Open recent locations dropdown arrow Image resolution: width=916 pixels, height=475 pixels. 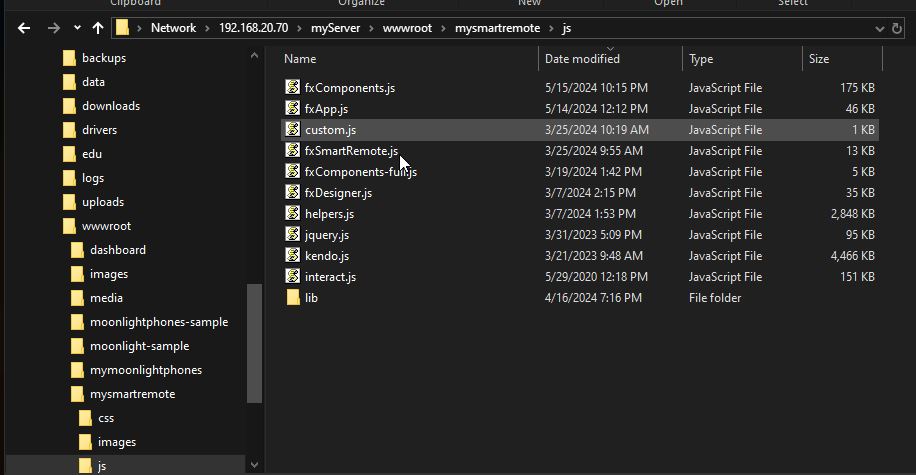point(77,28)
